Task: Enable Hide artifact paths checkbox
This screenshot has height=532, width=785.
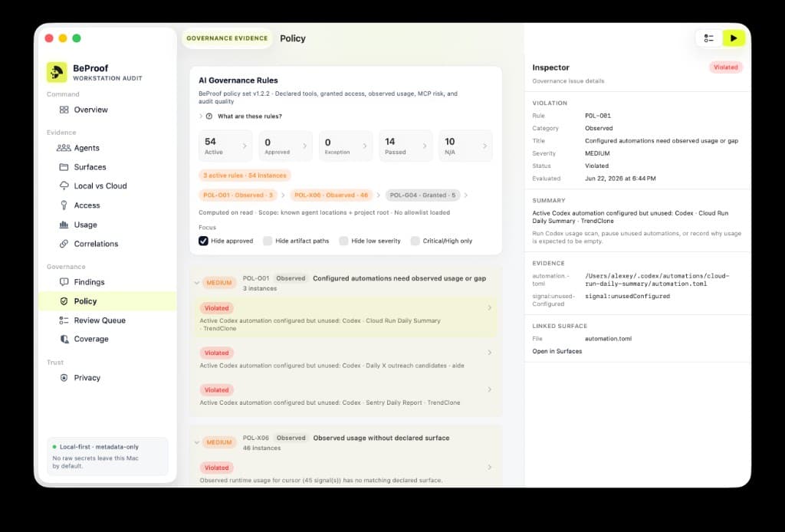Action: tap(268, 241)
